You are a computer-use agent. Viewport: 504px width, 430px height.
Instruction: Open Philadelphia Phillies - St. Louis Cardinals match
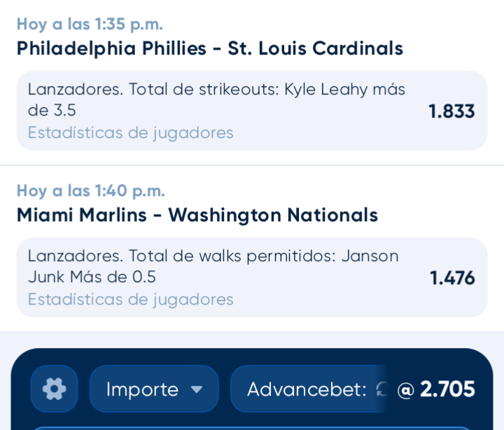pyautogui.click(x=210, y=48)
